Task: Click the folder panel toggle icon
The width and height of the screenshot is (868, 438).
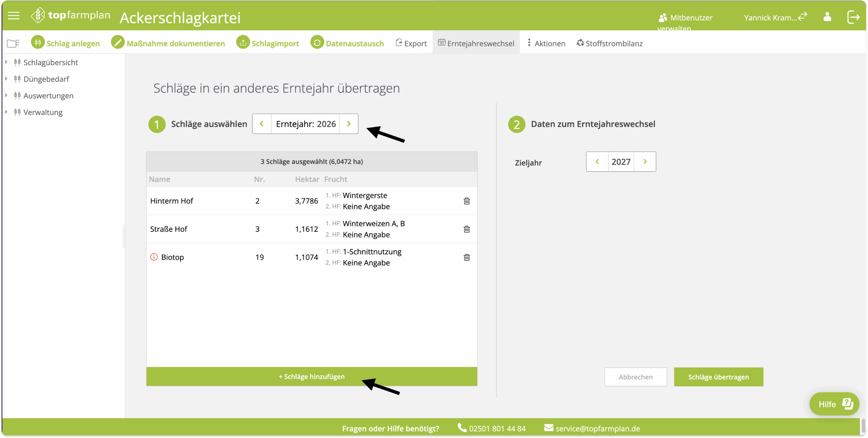Action: (13, 43)
